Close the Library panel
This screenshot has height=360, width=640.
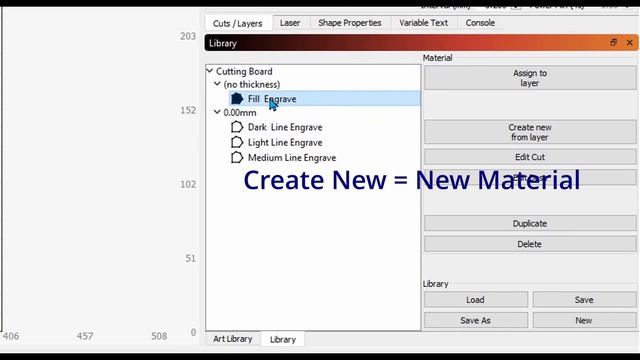[x=629, y=42]
